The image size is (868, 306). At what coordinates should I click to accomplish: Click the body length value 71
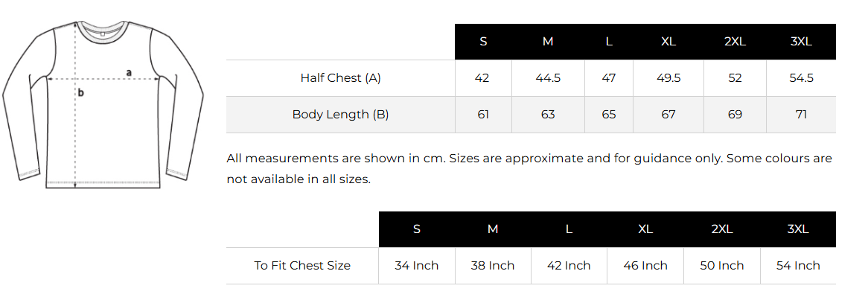click(801, 115)
